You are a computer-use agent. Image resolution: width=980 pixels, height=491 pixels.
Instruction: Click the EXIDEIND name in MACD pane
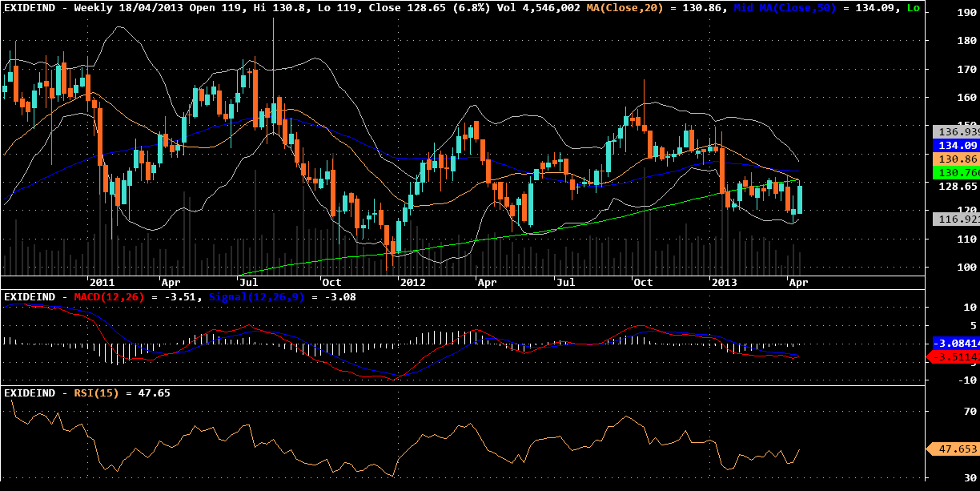click(x=30, y=297)
